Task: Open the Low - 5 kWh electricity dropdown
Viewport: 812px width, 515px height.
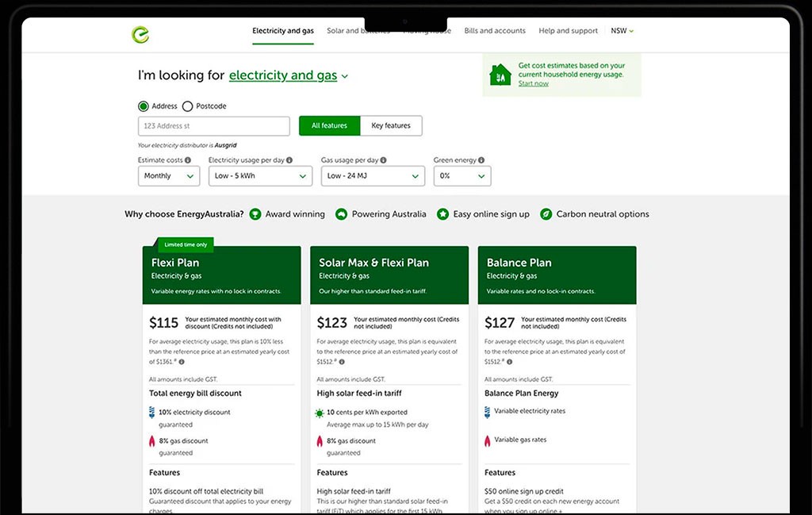Action: 260,175
